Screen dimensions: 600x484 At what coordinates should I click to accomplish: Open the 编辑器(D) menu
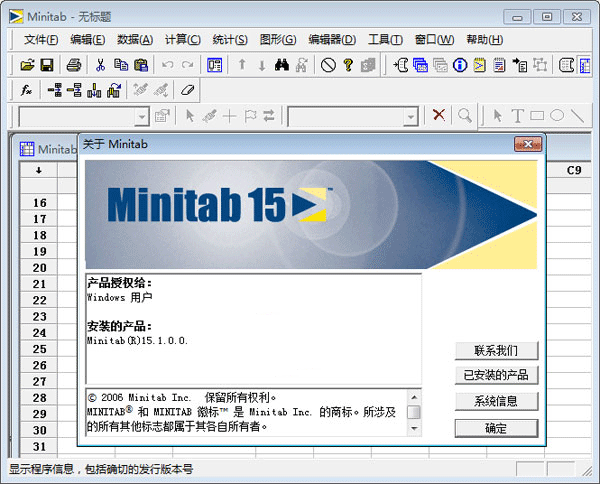click(332, 39)
